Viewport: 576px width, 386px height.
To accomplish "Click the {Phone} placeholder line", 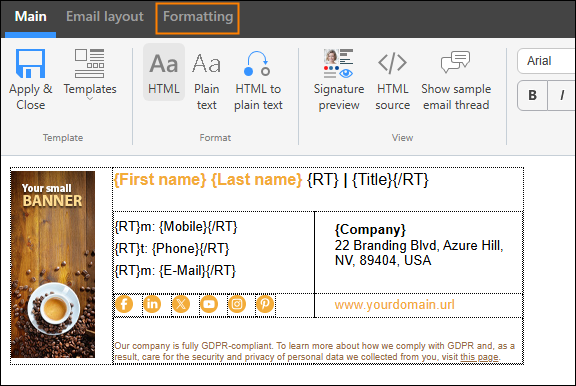I will click(172, 249).
